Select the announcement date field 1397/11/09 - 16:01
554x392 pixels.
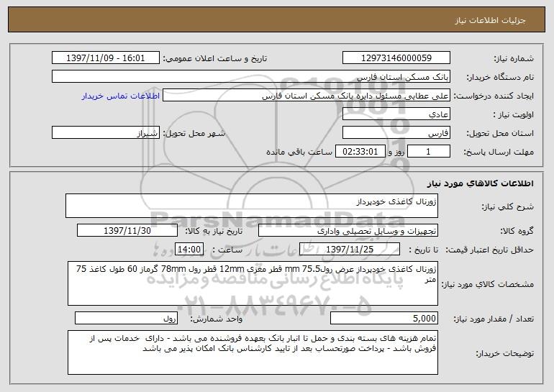(x=106, y=58)
